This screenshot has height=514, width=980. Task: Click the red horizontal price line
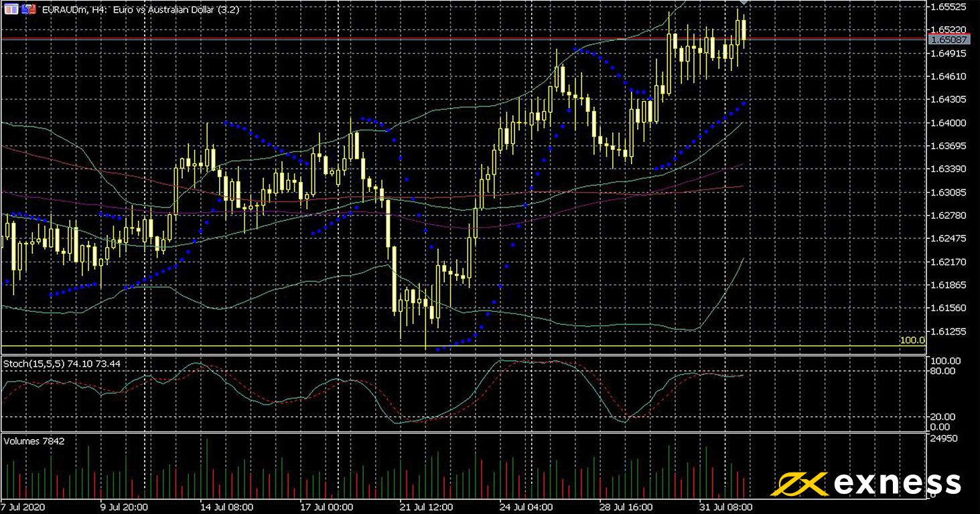click(462, 38)
